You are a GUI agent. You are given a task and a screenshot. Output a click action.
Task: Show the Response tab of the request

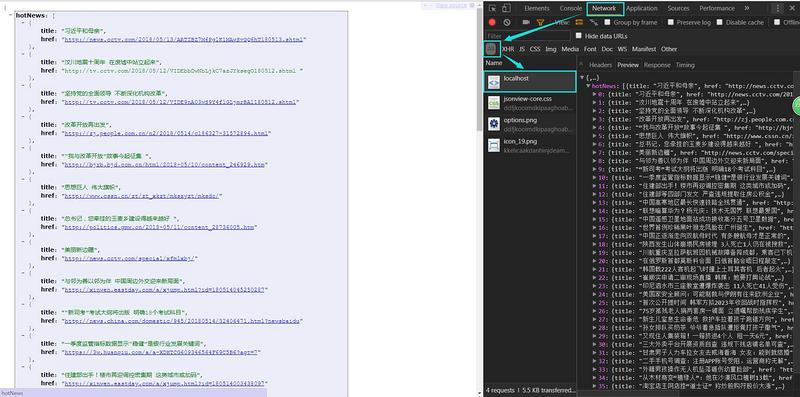point(657,65)
